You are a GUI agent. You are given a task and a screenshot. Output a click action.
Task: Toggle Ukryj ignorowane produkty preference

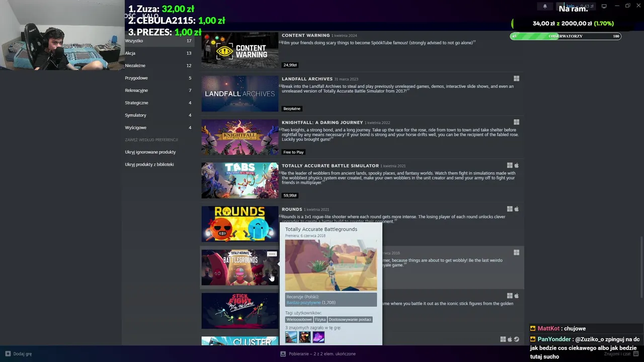(x=150, y=152)
